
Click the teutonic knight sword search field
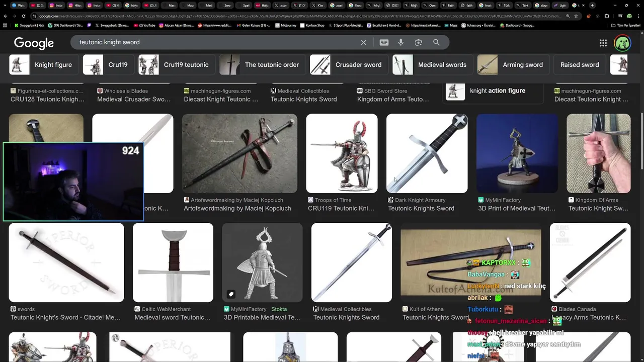click(x=216, y=43)
